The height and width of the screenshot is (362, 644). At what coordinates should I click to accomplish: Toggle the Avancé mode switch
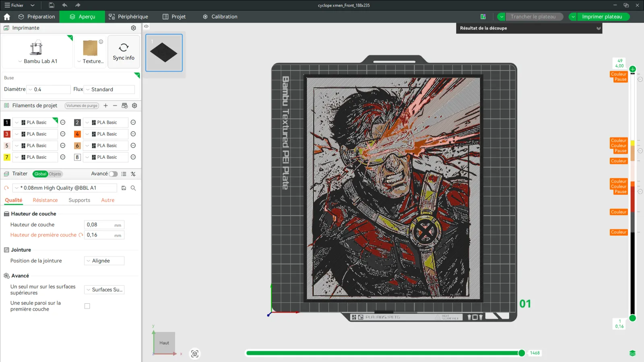[x=113, y=174]
